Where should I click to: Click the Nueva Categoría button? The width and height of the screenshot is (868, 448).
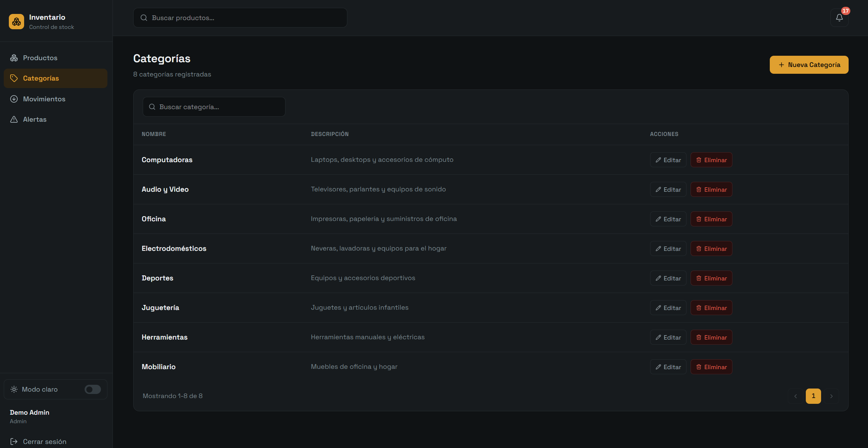click(809, 65)
